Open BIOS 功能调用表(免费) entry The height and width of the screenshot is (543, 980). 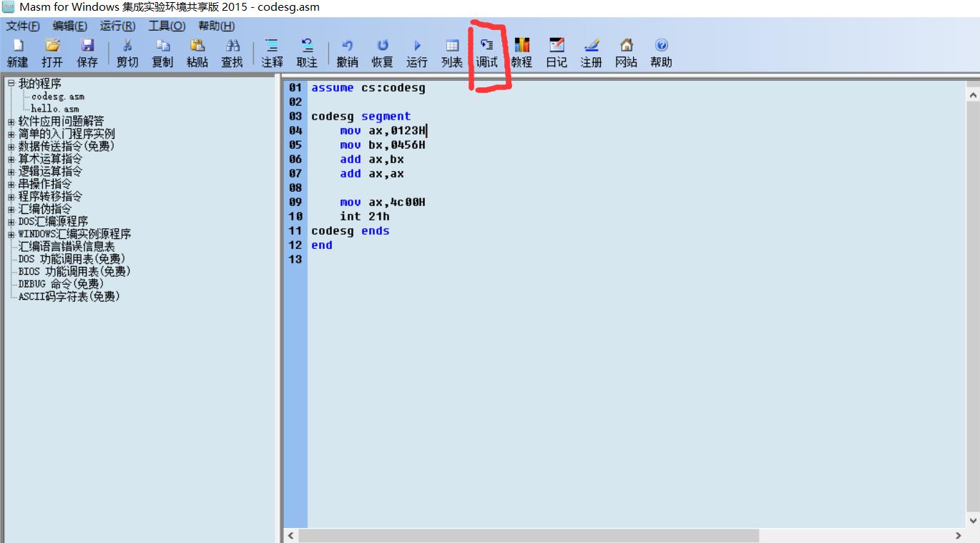(x=74, y=271)
